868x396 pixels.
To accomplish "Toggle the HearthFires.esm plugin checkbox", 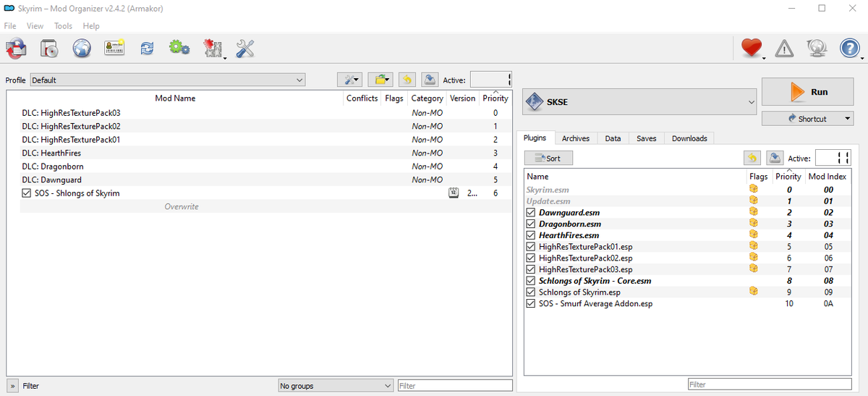I will (x=531, y=235).
